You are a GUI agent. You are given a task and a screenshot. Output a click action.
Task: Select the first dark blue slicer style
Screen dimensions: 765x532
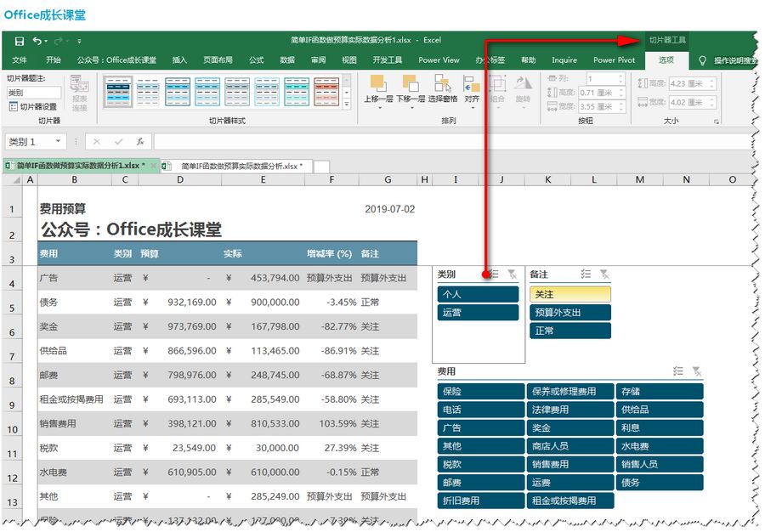pyautogui.click(x=118, y=92)
